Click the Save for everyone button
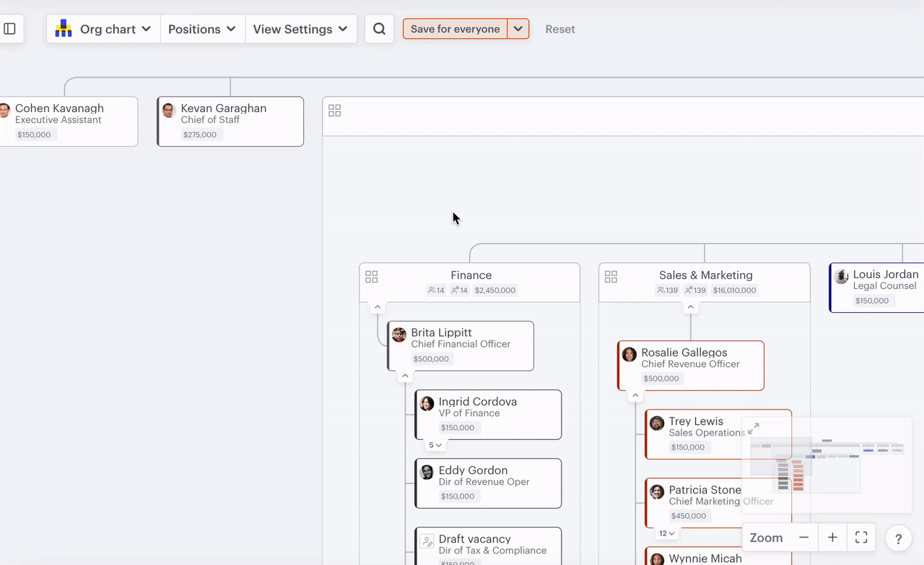Image resolution: width=924 pixels, height=565 pixels. [455, 29]
